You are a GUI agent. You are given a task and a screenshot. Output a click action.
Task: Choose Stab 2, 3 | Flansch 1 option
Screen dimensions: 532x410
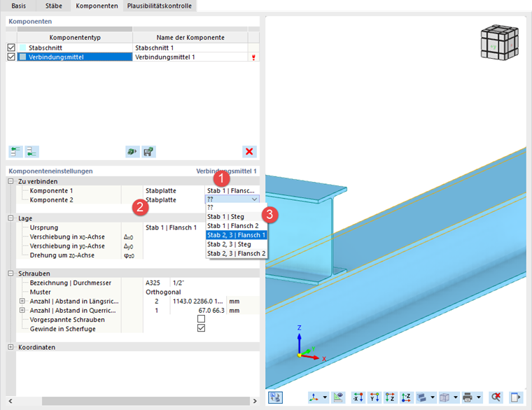[237, 235]
